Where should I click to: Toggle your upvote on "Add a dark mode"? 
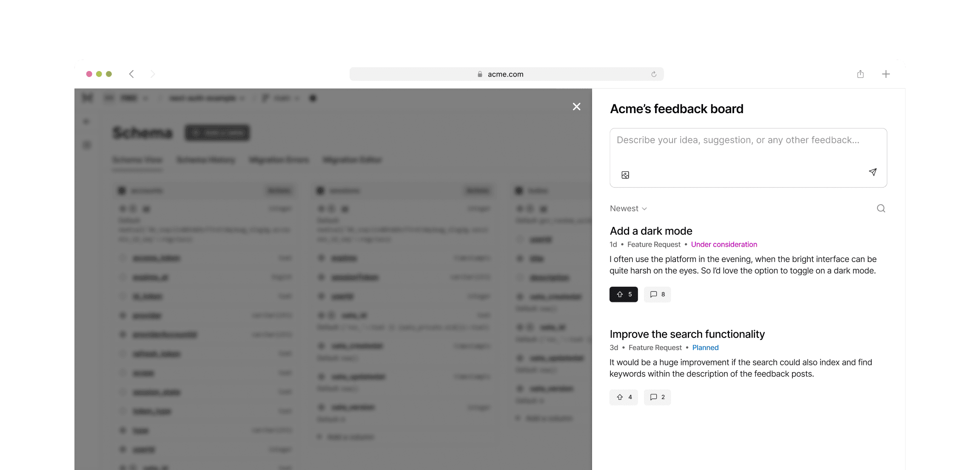624,294
